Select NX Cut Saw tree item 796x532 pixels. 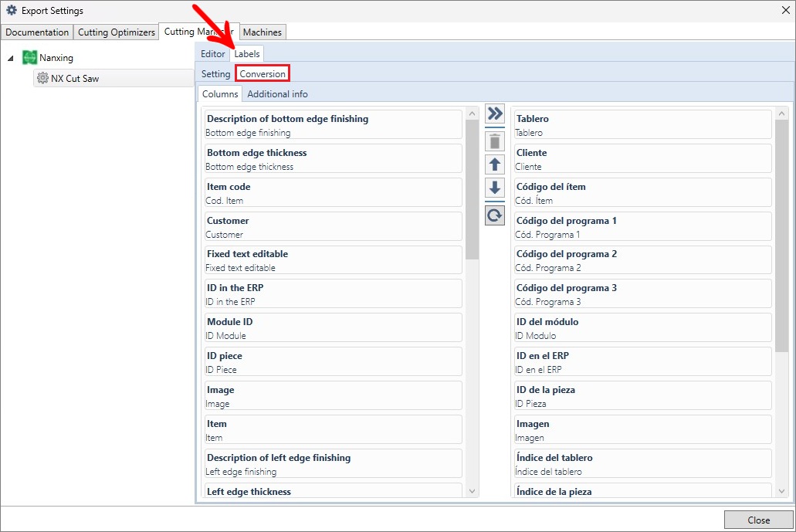point(113,78)
